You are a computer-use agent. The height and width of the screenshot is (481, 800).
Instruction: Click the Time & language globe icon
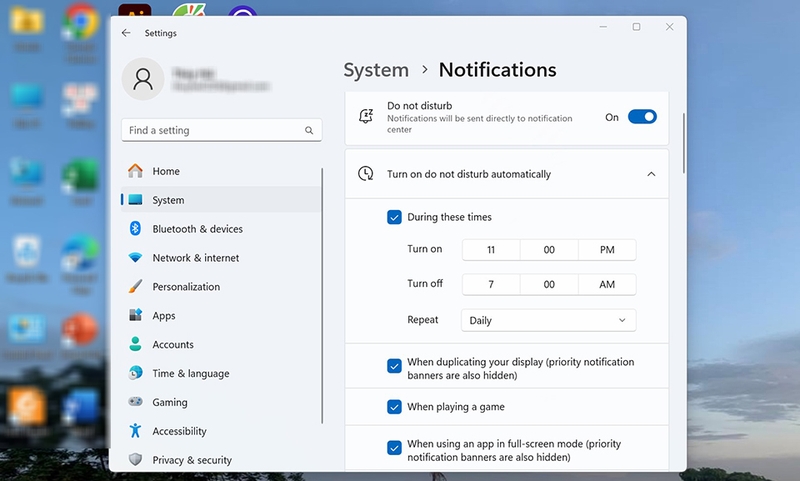click(x=135, y=373)
